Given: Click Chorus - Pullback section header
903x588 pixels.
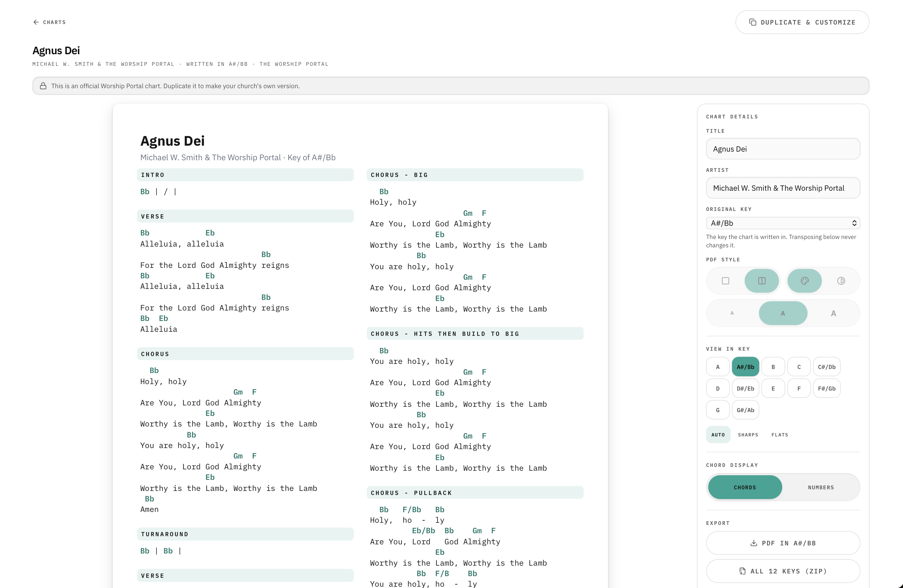Looking at the screenshot, I should pos(475,493).
